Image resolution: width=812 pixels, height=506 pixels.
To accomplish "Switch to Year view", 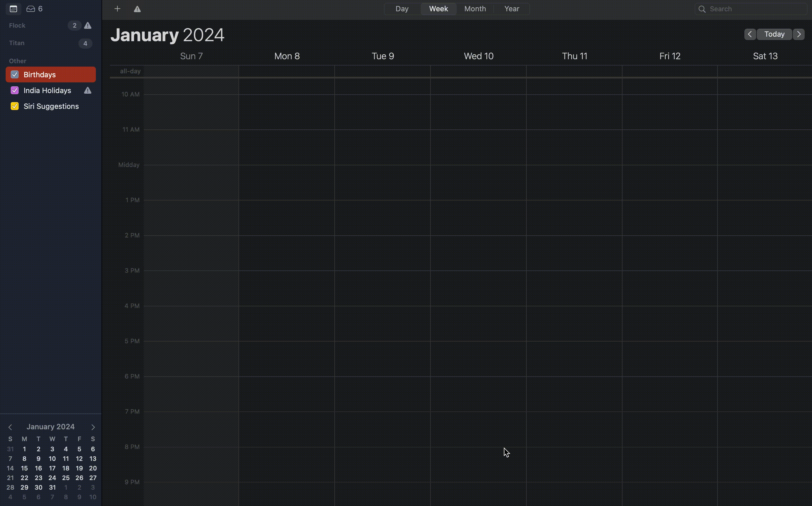I will click(512, 9).
